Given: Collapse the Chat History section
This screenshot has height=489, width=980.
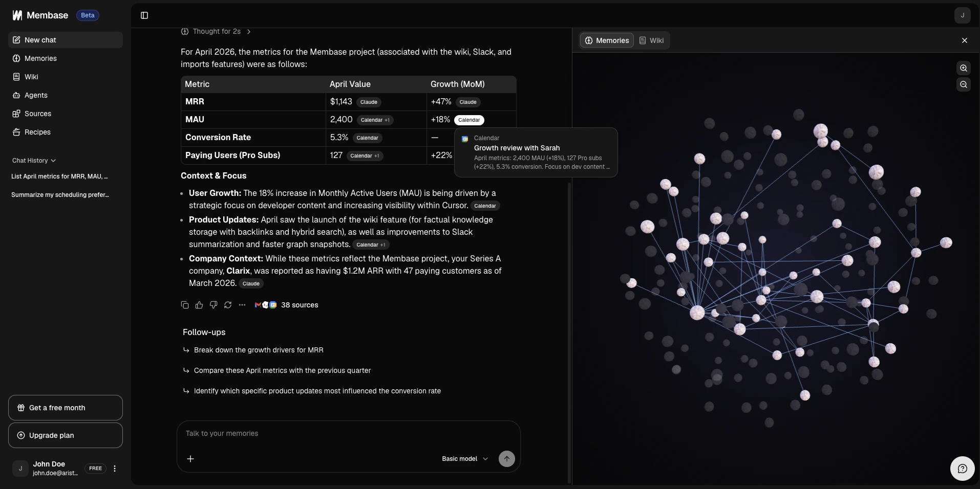Looking at the screenshot, I should coord(34,161).
